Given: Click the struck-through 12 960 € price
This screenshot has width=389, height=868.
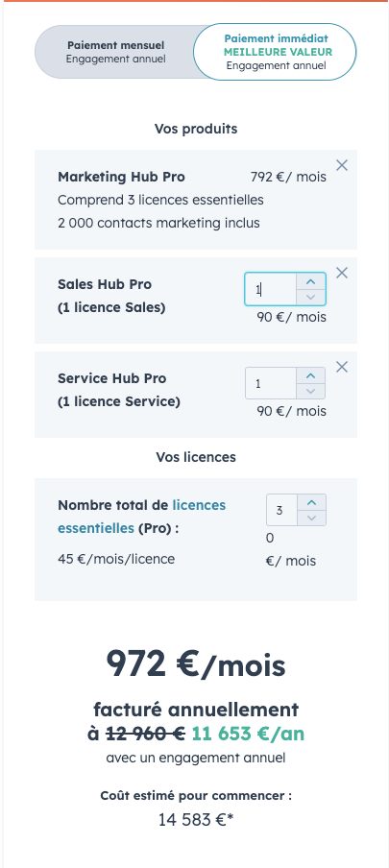Looking at the screenshot, I should (x=145, y=734).
